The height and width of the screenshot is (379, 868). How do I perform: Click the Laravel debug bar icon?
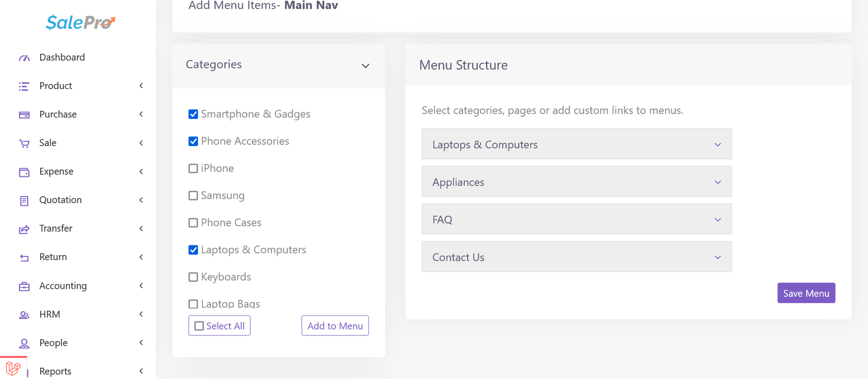(13, 368)
